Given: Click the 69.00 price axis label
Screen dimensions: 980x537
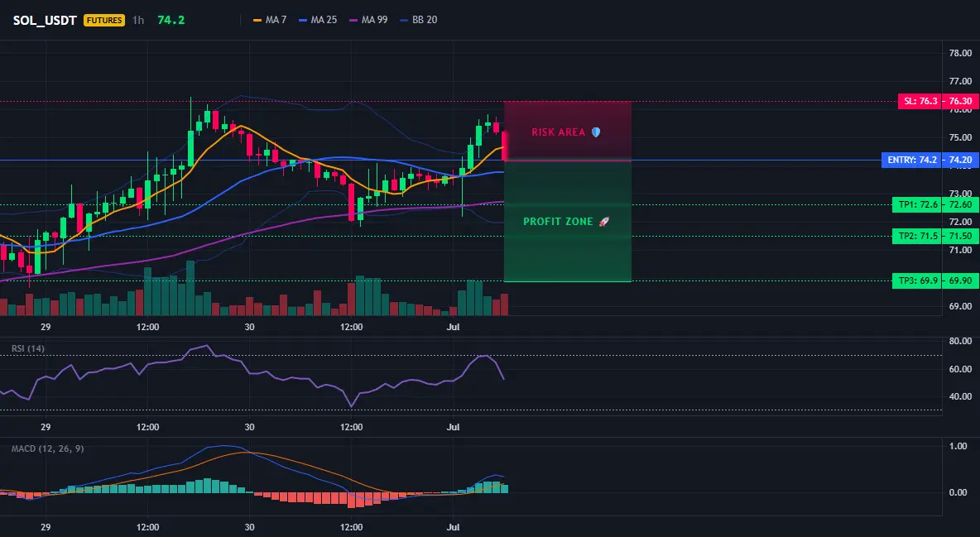Looking at the screenshot, I should click(960, 306).
